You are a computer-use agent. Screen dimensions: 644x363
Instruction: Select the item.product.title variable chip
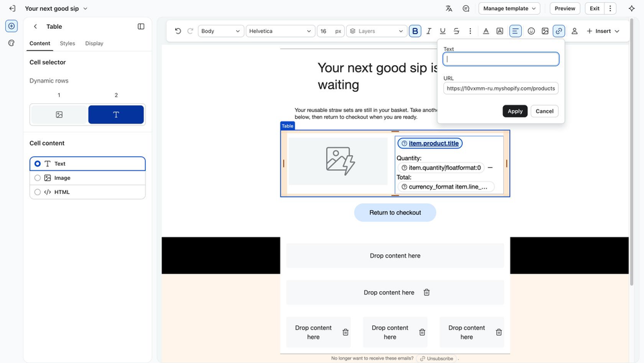point(430,144)
